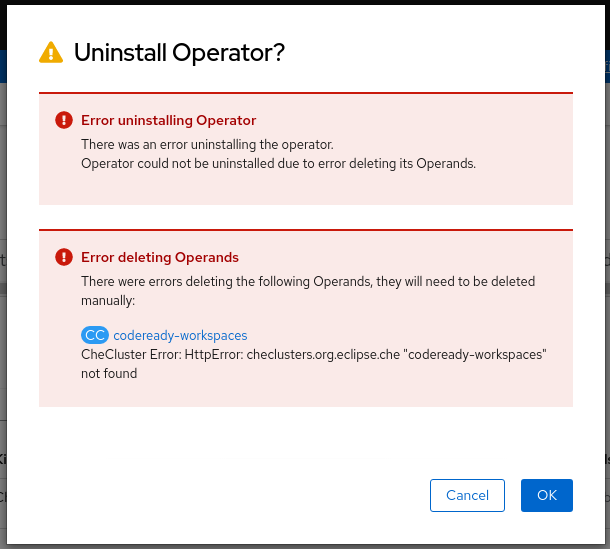
Task: Click 'Operator could not be uninstalled' message line
Action: (279, 163)
